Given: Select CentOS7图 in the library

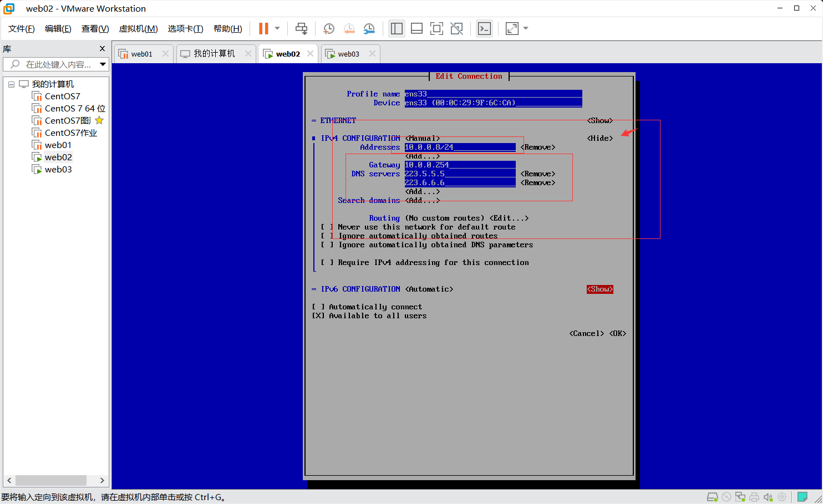Looking at the screenshot, I should [x=68, y=121].
